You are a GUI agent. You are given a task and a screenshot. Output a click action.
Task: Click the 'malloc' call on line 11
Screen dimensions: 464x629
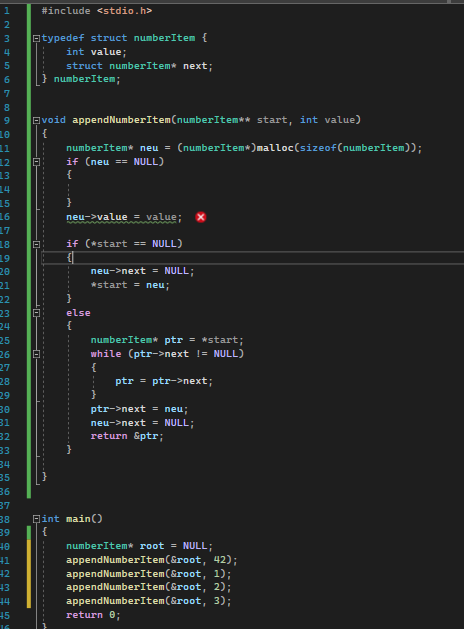(275, 148)
